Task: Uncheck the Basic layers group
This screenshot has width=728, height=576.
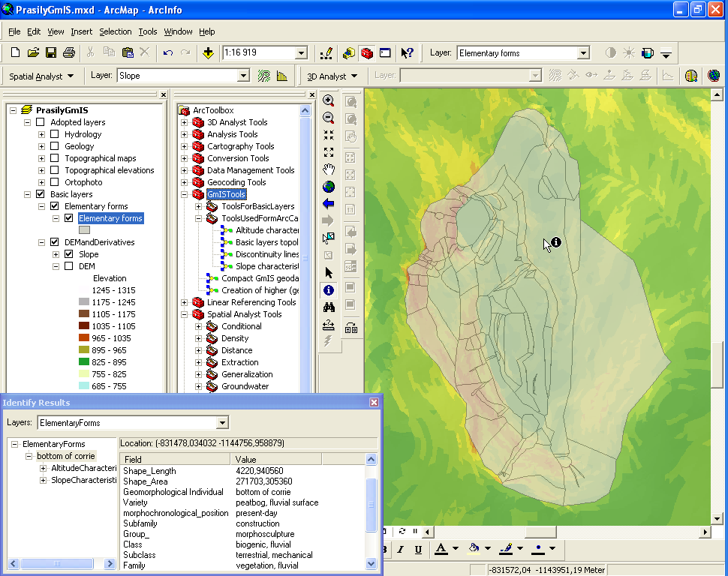Action: point(40,194)
